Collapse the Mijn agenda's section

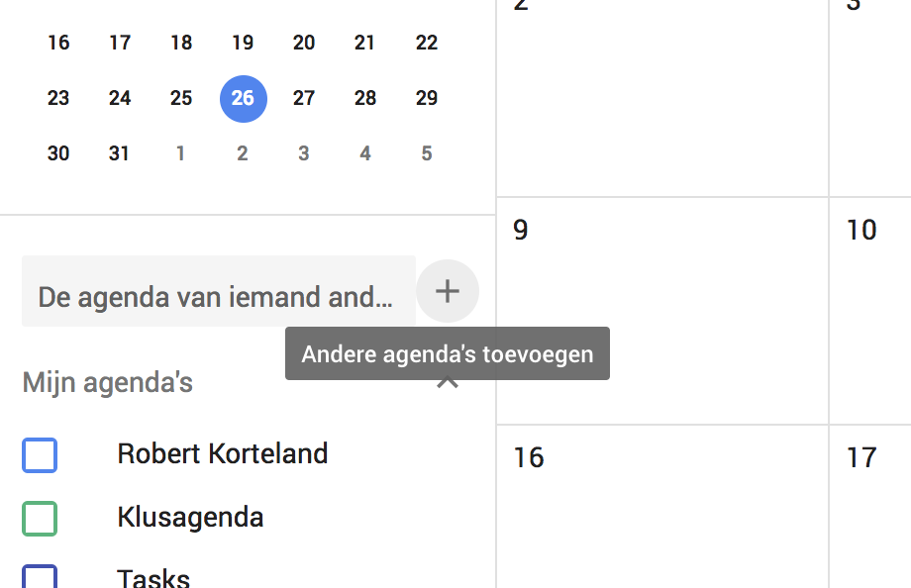click(x=448, y=383)
